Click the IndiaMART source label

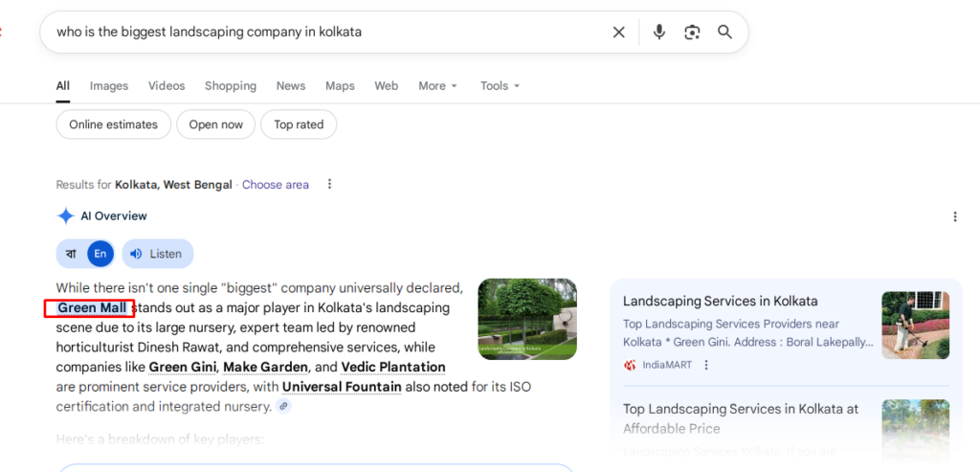coord(667,365)
